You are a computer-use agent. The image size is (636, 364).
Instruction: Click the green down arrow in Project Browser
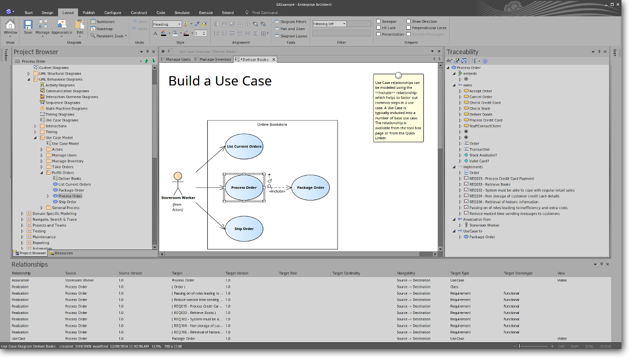coord(153,61)
